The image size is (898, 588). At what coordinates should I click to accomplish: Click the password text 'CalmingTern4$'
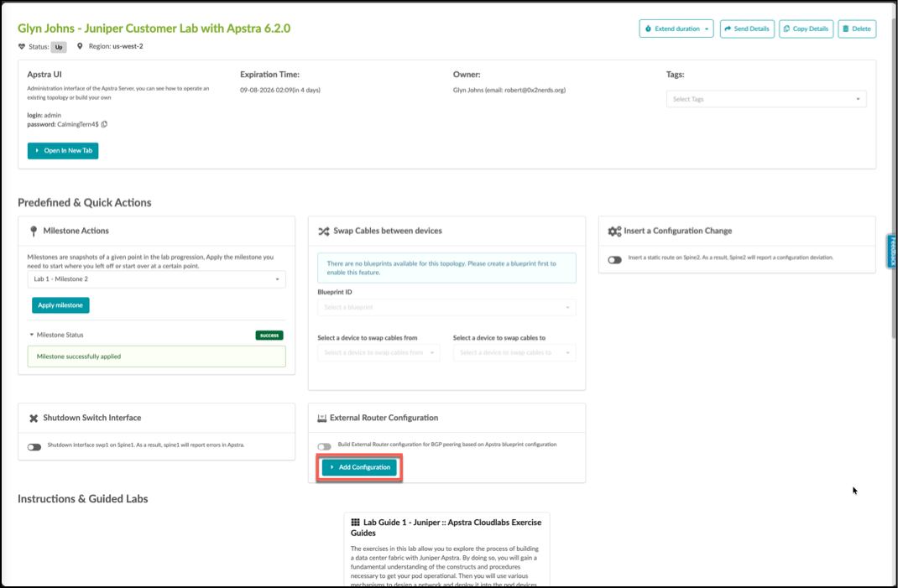[78, 124]
